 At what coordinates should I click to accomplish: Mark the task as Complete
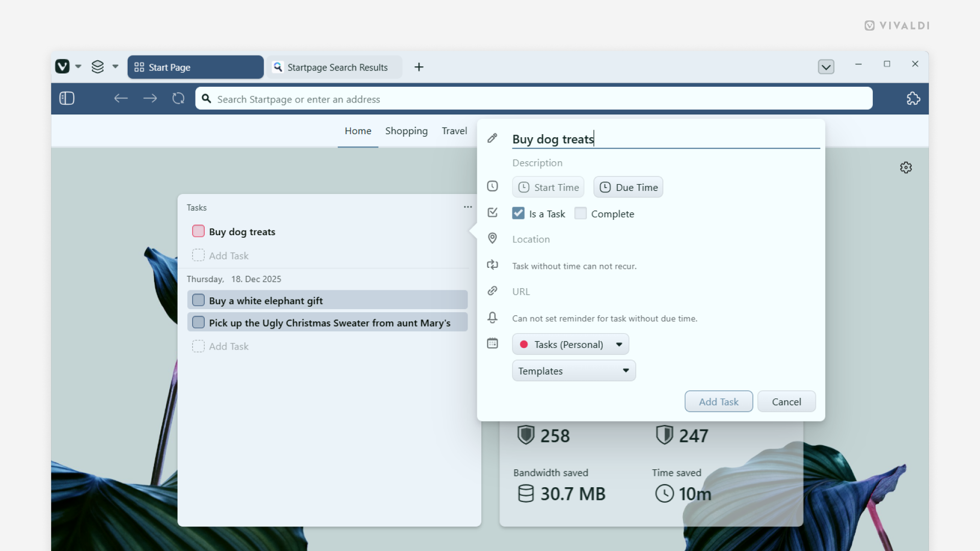[x=580, y=213]
